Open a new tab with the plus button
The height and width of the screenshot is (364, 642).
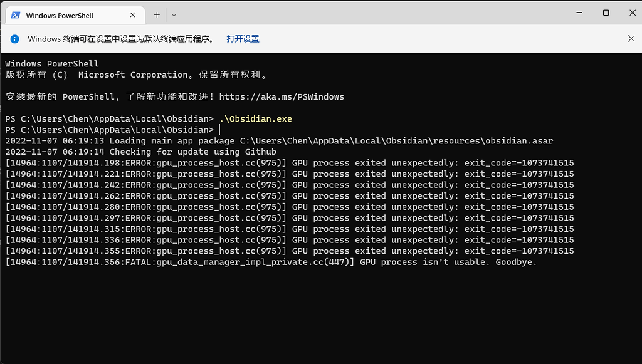point(157,14)
